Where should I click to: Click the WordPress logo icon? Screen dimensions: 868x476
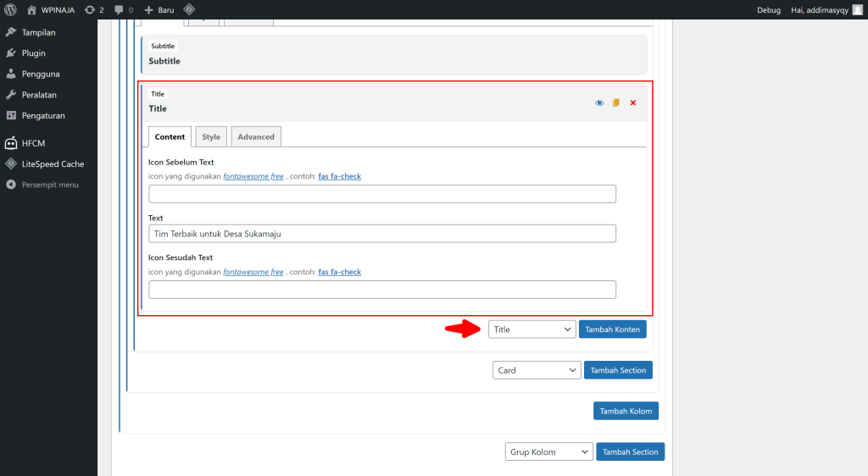click(x=10, y=9)
